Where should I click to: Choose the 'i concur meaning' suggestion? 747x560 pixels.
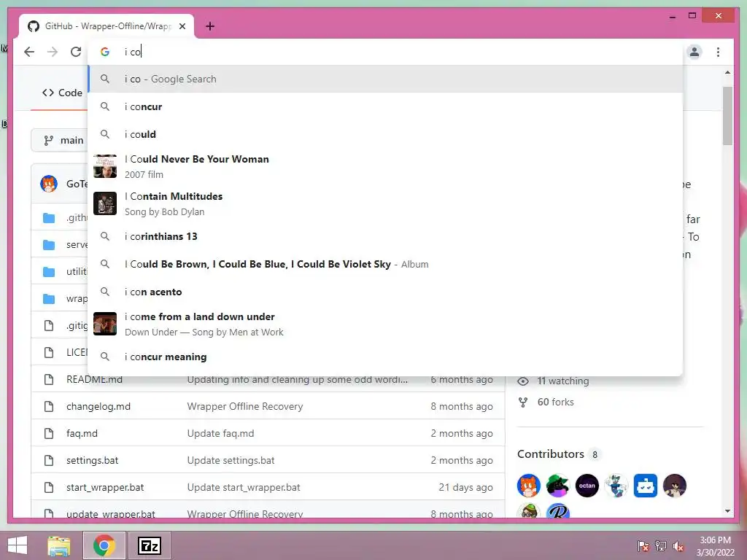pos(385,357)
